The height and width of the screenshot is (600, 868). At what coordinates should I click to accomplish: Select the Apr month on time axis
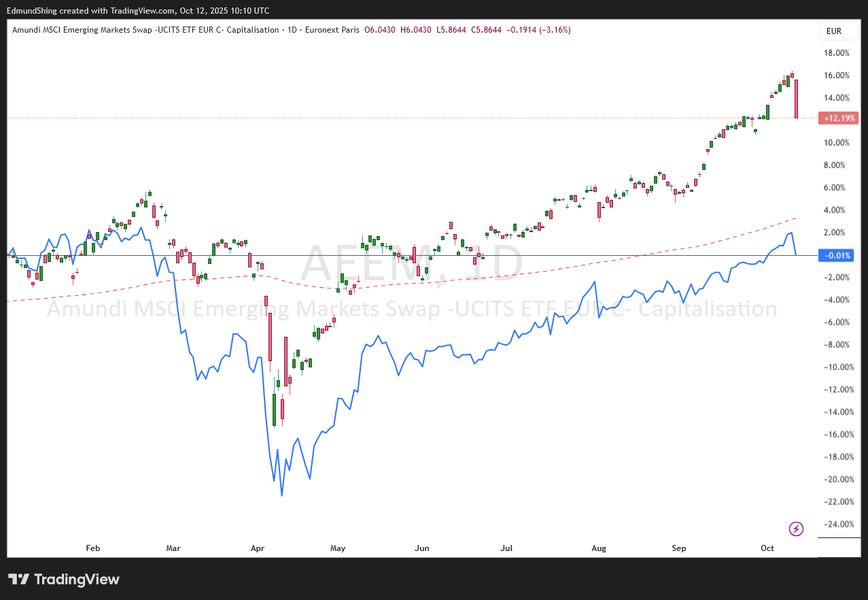click(x=257, y=548)
